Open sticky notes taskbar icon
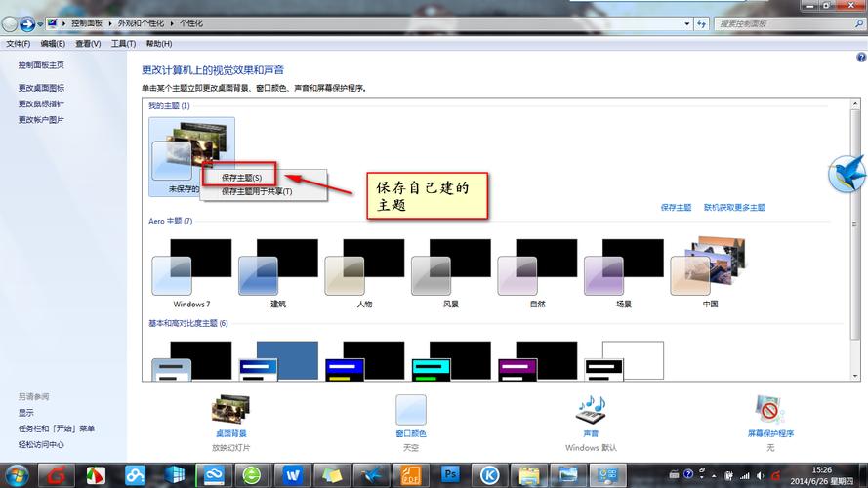 click(332, 475)
